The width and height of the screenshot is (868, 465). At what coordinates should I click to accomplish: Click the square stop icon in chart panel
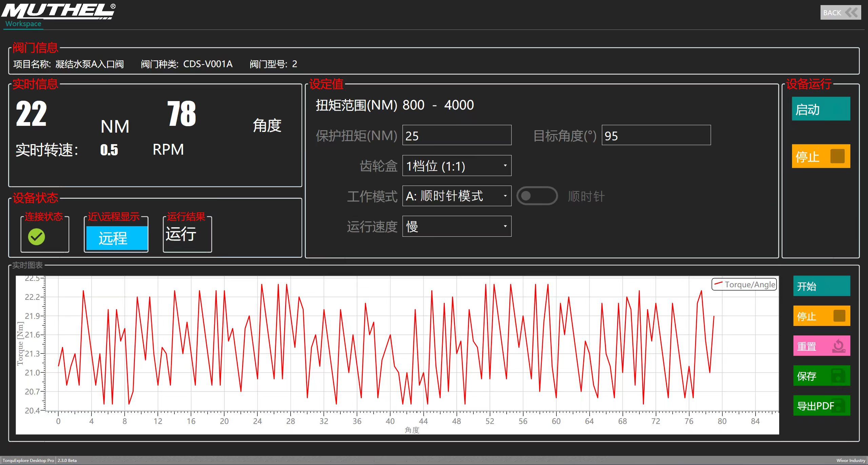839,316
